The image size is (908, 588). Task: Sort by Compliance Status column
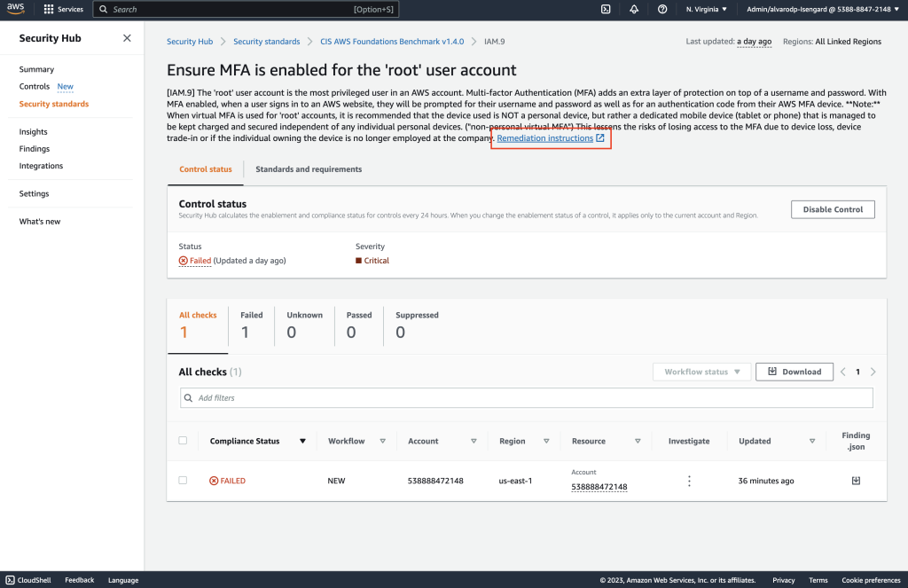302,442
